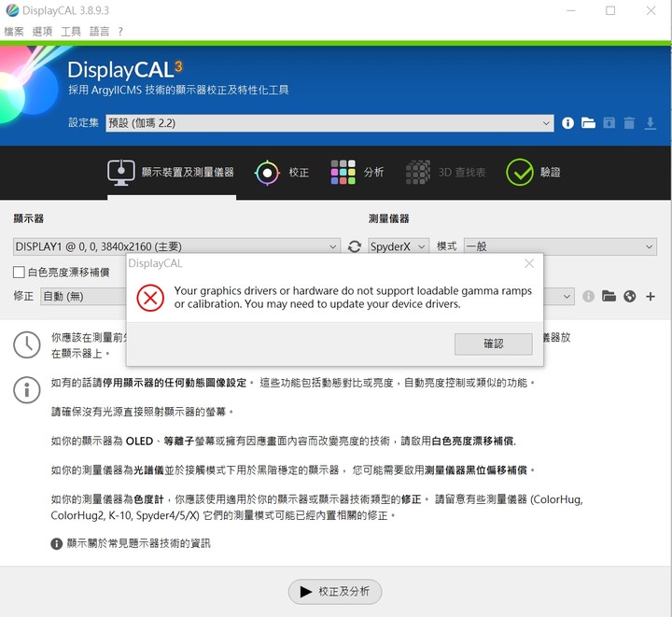The width and height of the screenshot is (672, 617).
Task: Switch to the 校正 tab
Action: tap(282, 173)
